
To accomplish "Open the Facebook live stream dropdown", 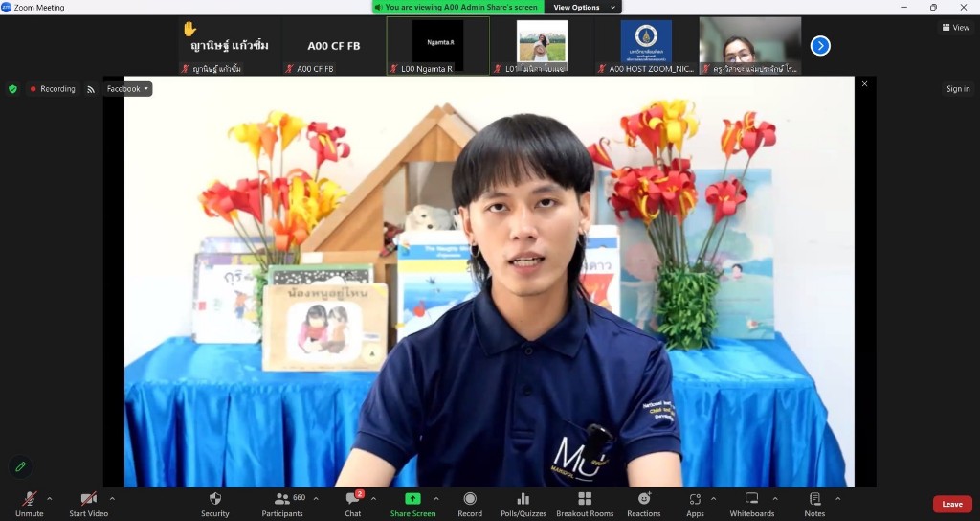I will pos(127,89).
